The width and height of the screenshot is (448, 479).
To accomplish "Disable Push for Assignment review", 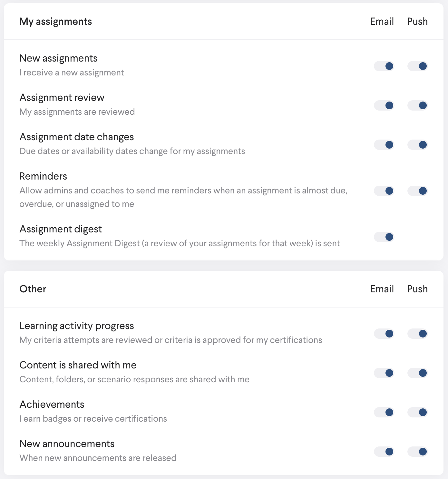I will (x=417, y=105).
